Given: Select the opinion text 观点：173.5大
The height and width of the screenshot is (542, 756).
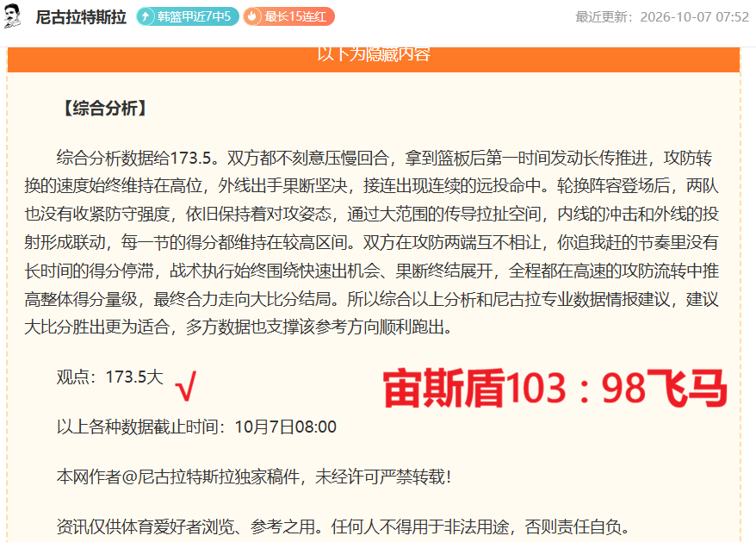Looking at the screenshot, I should click(110, 377).
